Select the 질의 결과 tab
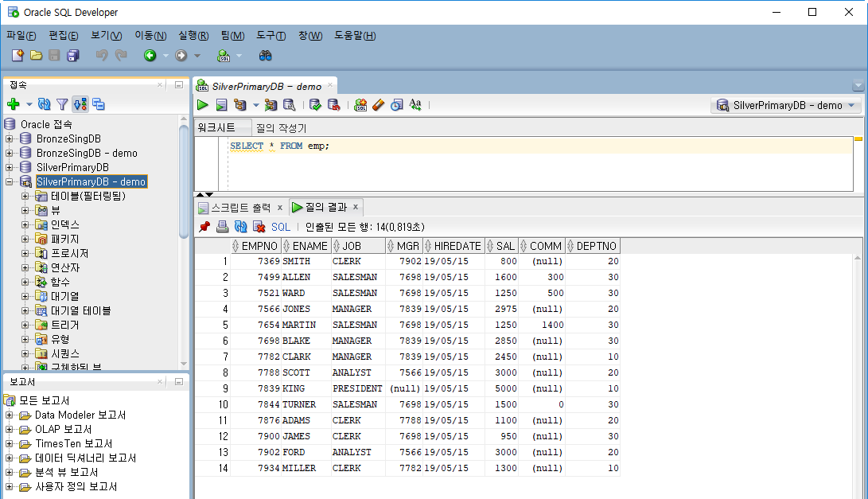Image resolution: width=868 pixels, height=499 pixels. point(326,207)
